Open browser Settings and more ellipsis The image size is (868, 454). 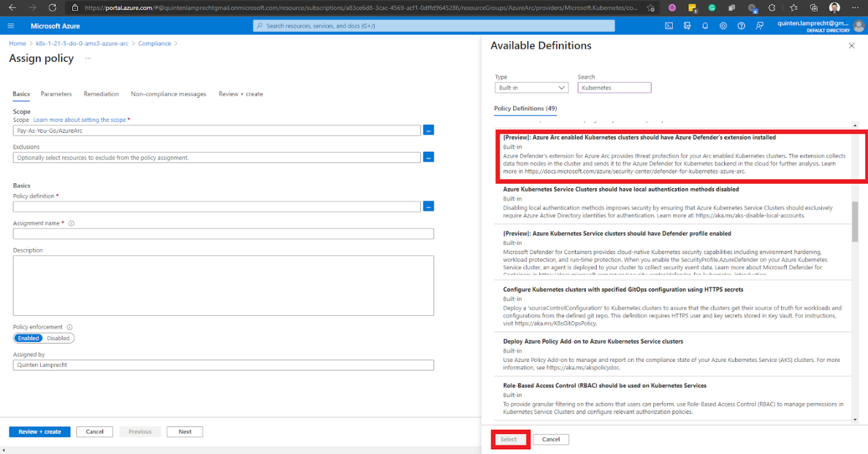click(856, 8)
